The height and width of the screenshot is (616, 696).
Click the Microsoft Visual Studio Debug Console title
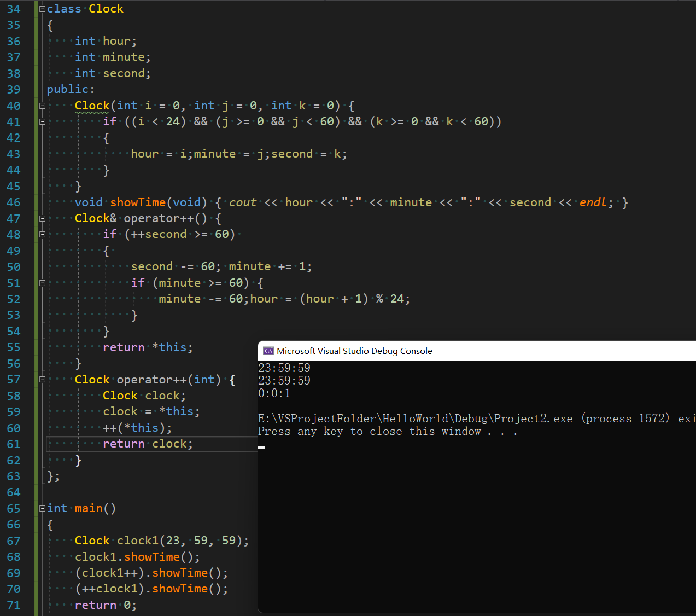click(x=354, y=351)
